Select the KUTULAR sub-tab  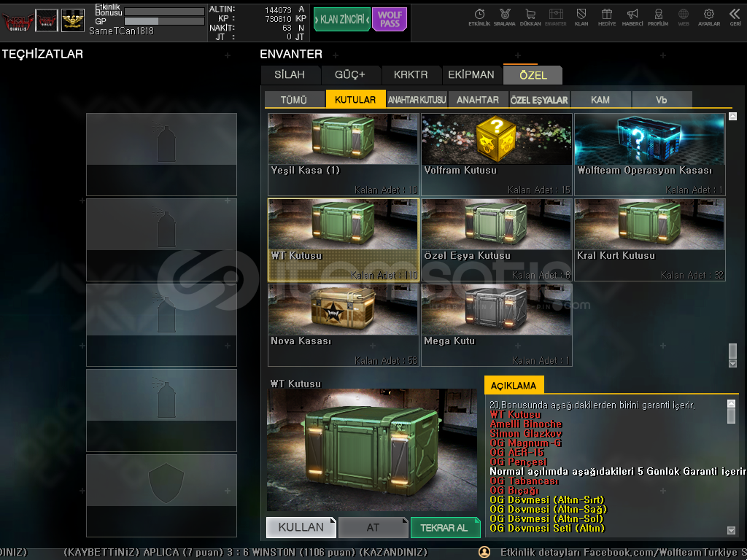coord(355,99)
